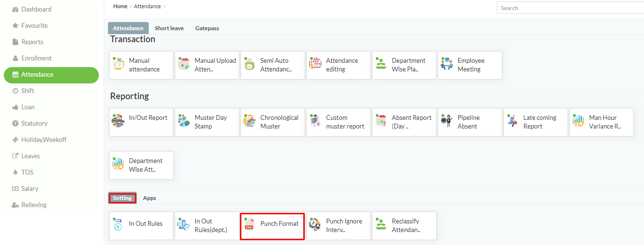Open Semi Auto Attendance tile icon
Viewport: 644px width, 245px height.
(250, 64)
